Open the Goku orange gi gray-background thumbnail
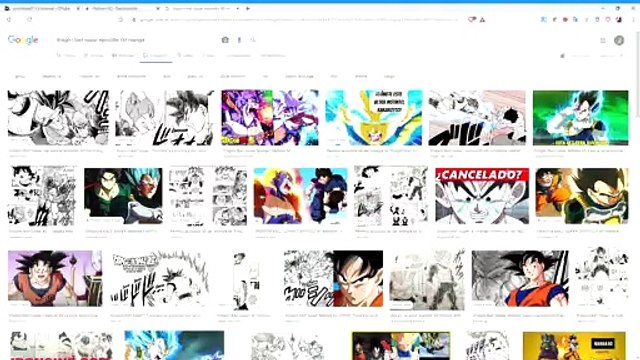 [x=520, y=278]
